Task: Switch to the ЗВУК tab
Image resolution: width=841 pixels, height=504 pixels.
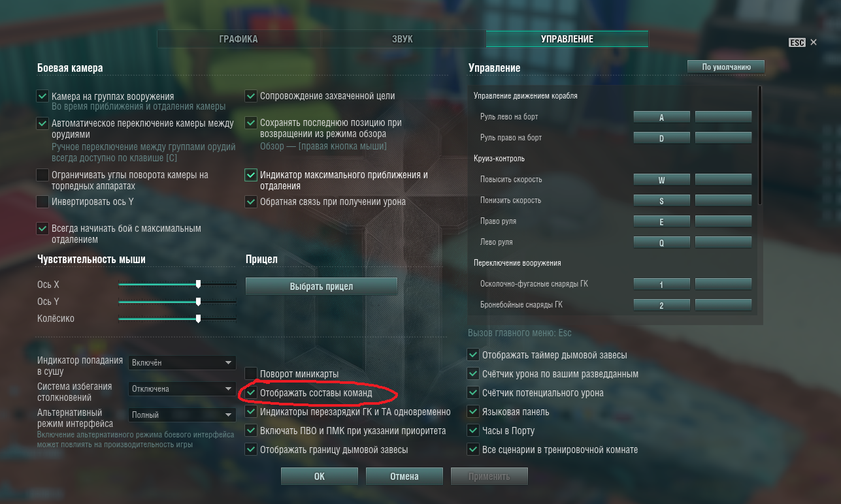Action: pos(403,39)
